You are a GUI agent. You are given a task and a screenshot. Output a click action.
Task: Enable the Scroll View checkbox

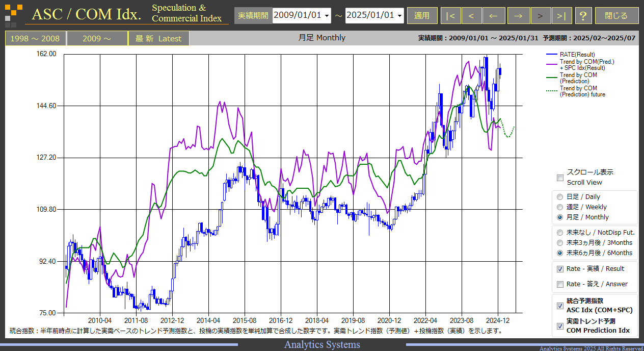coord(560,178)
